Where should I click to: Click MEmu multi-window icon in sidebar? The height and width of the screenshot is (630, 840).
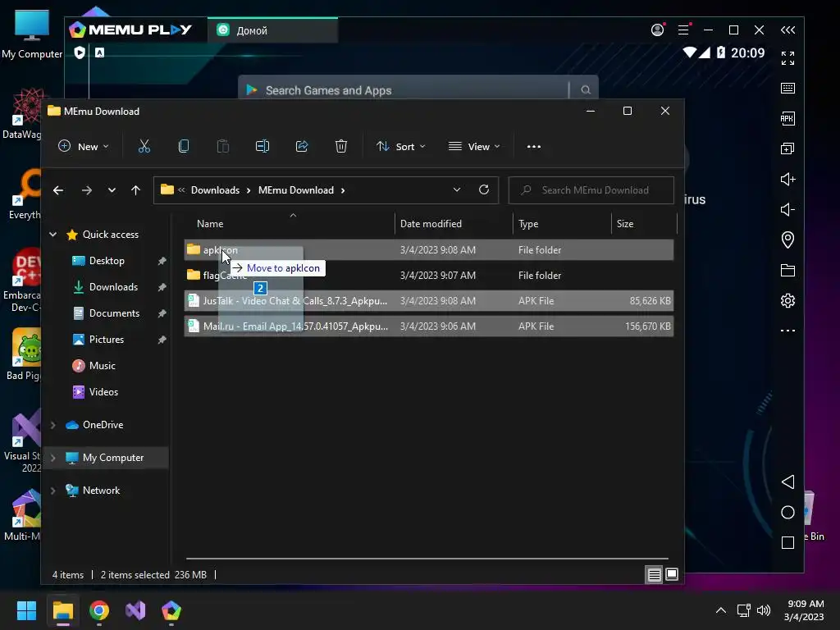pos(787,148)
